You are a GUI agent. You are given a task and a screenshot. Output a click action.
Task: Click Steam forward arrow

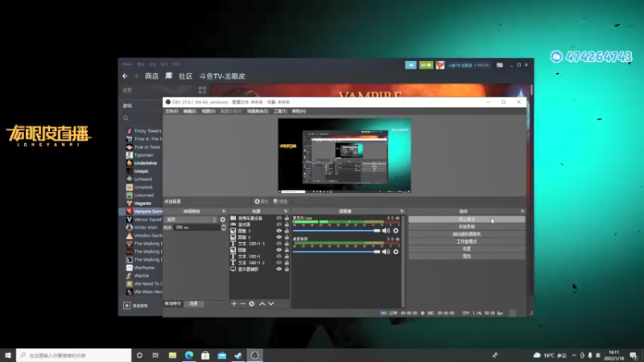[136, 76]
